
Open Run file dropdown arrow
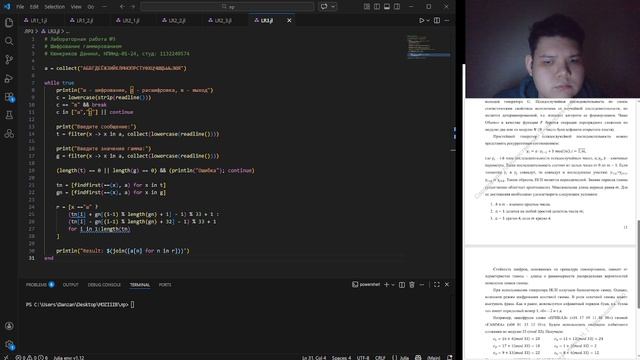click(x=428, y=20)
